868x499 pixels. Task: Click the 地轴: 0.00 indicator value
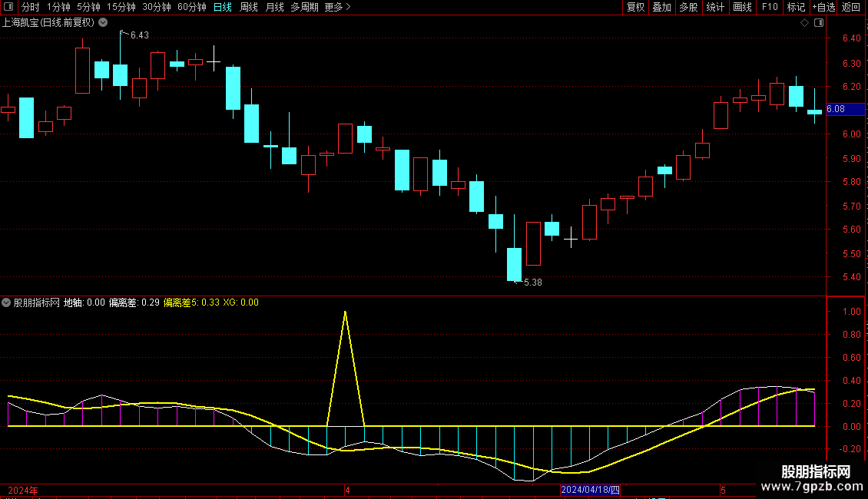(x=84, y=302)
